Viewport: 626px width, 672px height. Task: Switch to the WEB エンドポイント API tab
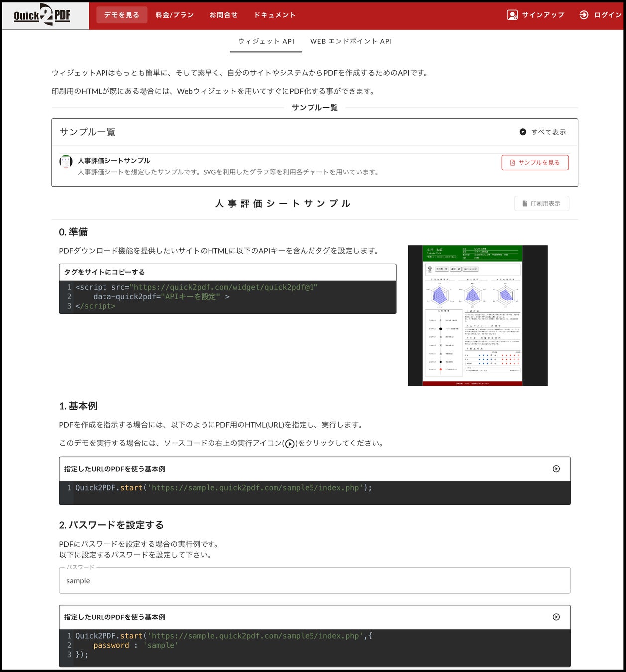coord(351,41)
